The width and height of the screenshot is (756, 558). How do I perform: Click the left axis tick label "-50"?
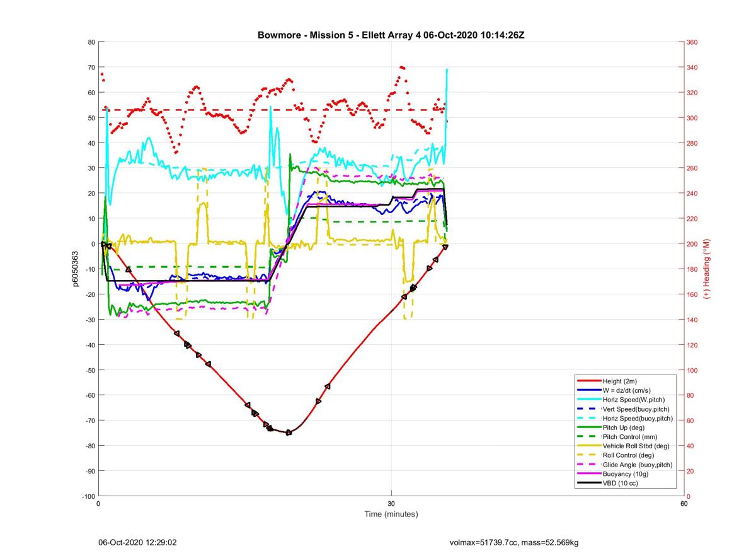(90, 370)
